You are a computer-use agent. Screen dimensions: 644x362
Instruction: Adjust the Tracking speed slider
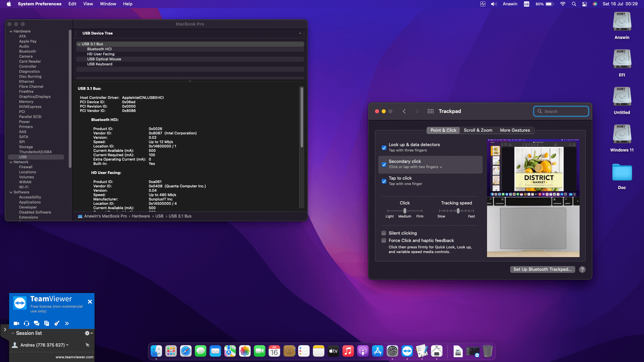tap(457, 211)
